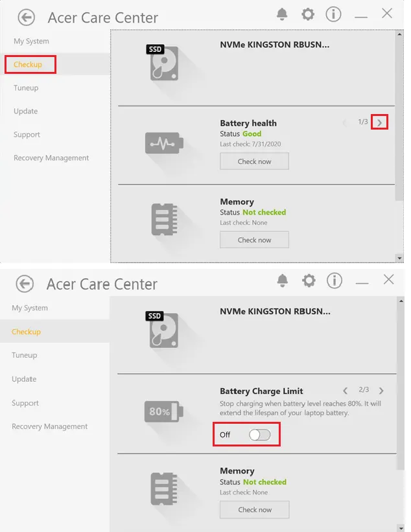Image resolution: width=411 pixels, height=532 pixels.
Task: Click Last check: None in bottom window
Action: click(x=244, y=492)
